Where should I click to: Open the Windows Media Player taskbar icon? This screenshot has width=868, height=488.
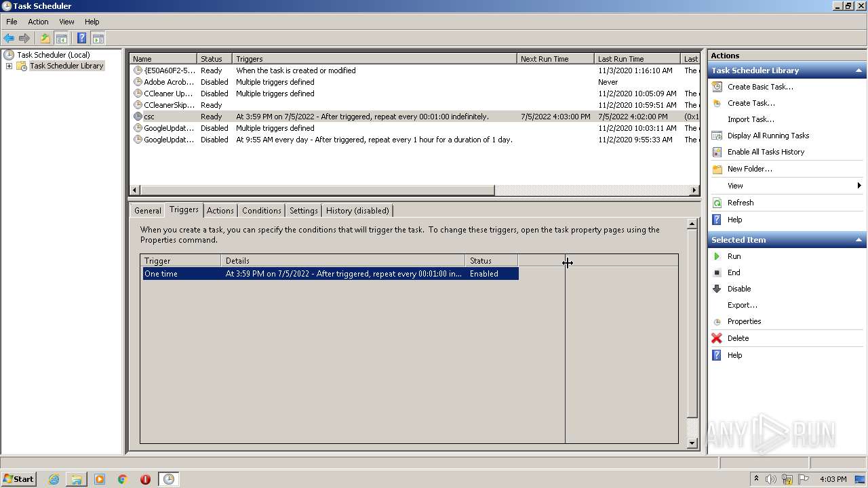100,479
